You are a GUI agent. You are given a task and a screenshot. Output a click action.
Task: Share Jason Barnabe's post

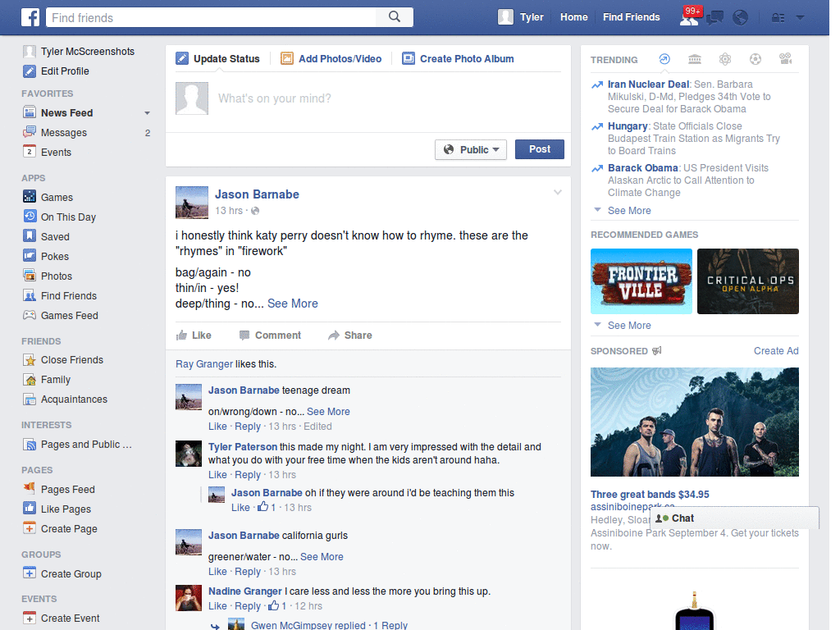click(350, 336)
